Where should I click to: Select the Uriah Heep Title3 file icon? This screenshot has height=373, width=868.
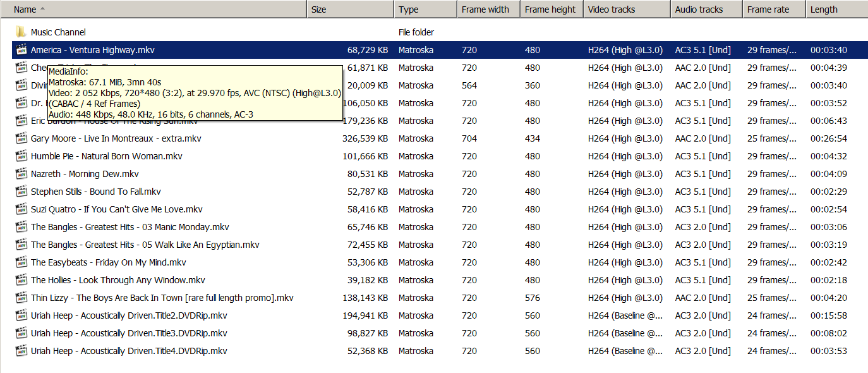(x=21, y=333)
